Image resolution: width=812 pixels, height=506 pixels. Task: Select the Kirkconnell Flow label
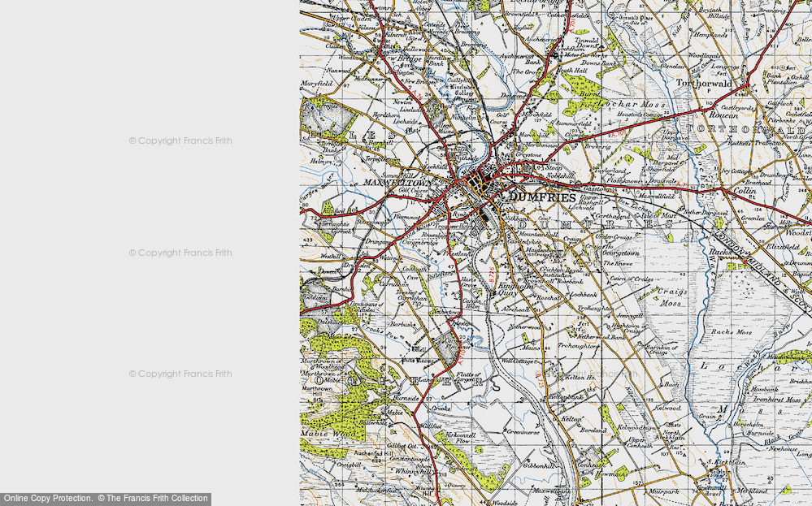[x=460, y=439]
